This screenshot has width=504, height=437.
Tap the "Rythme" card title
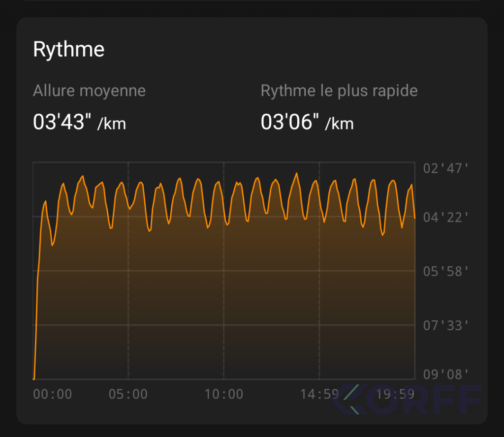pyautogui.click(x=68, y=50)
